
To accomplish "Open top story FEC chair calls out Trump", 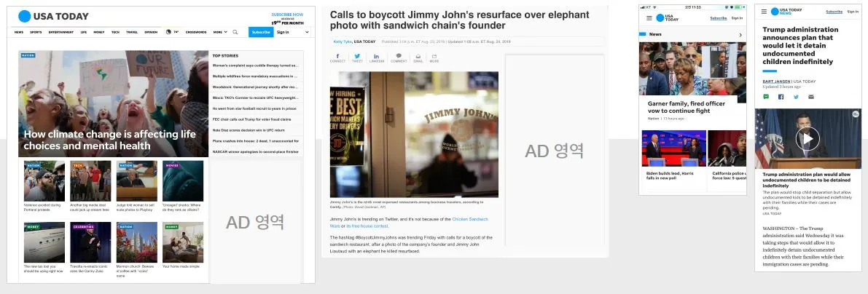I will (x=252, y=119).
